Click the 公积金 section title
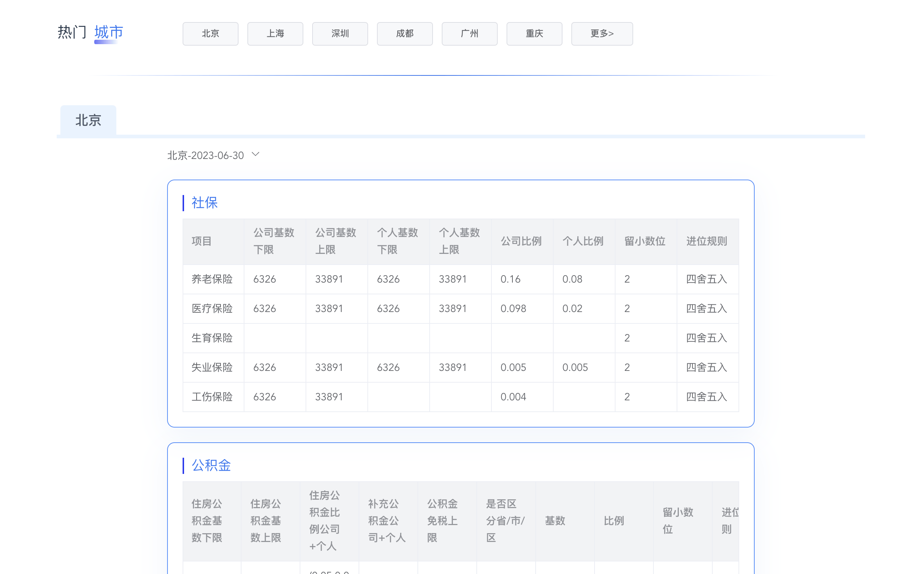Image resolution: width=924 pixels, height=574 pixels. tap(211, 465)
